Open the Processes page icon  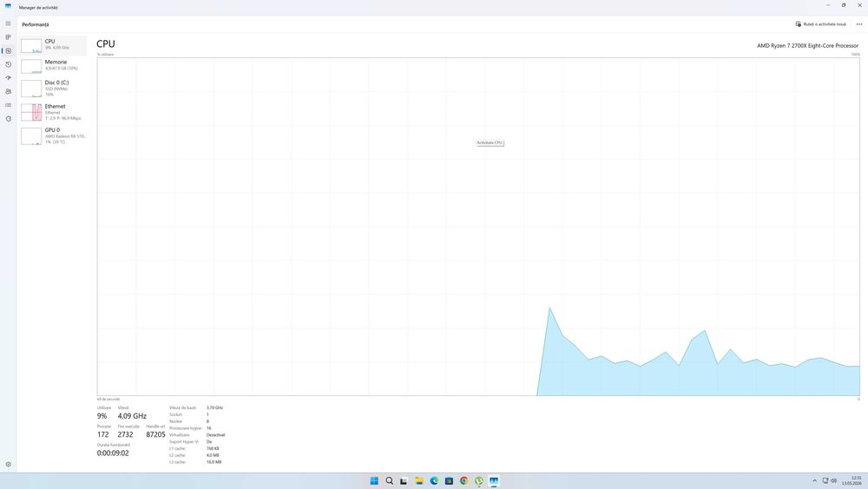click(9, 37)
